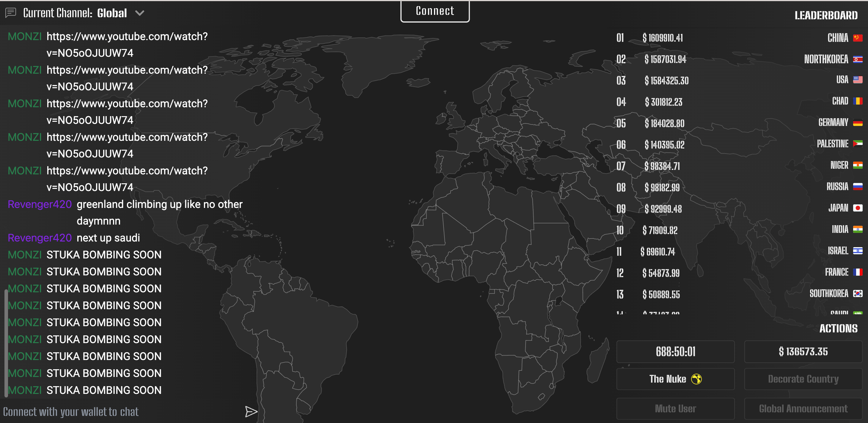Image resolution: width=868 pixels, height=423 pixels.
Task: Click the USA flag icon
Action: click(x=858, y=80)
